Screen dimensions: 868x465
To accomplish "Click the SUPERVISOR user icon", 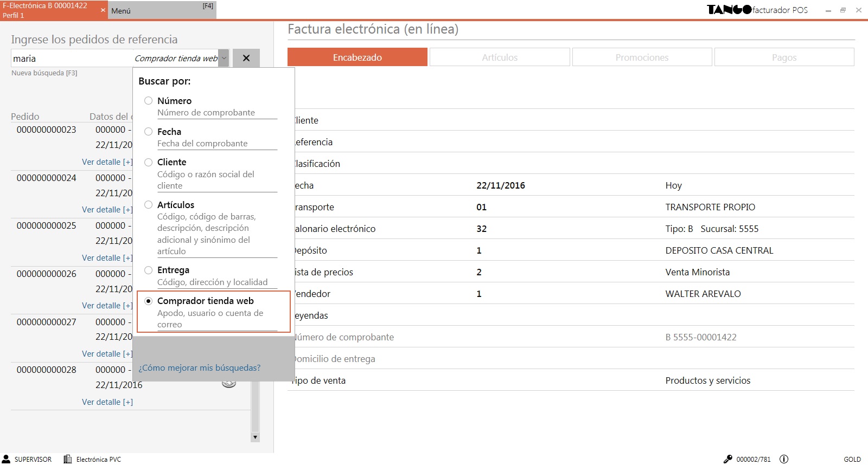I will pos(7,459).
